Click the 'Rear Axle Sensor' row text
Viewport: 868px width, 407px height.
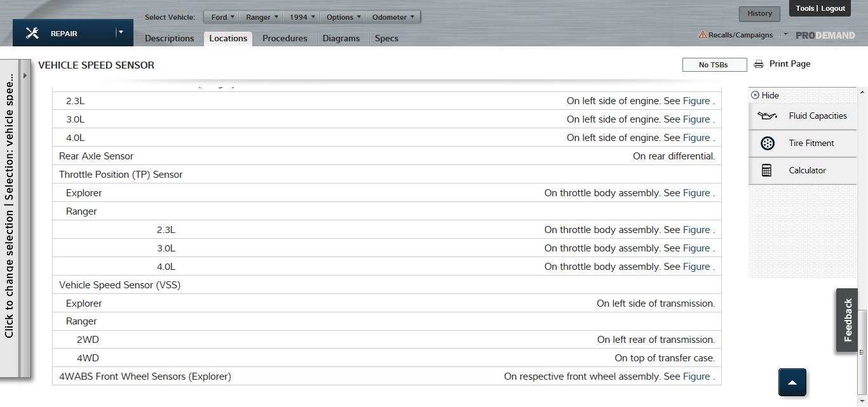click(x=96, y=156)
